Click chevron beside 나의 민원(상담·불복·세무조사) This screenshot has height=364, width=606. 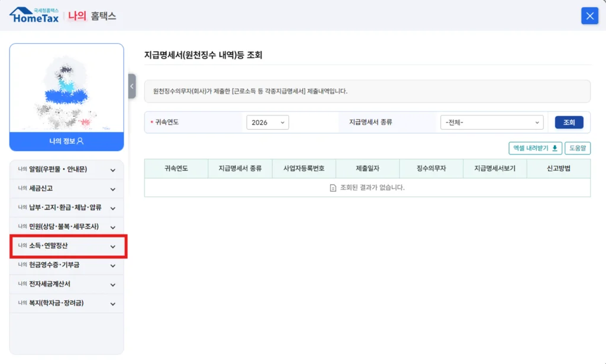point(113,228)
